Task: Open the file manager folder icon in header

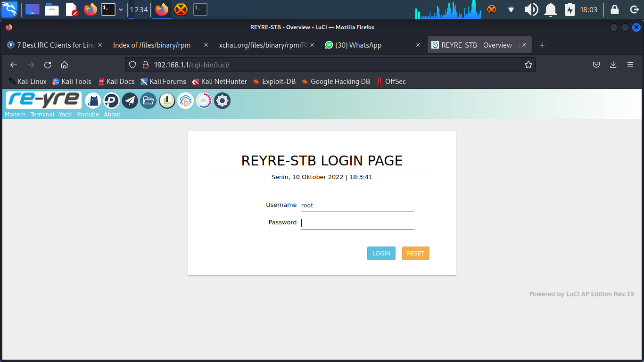Action: [148, 100]
